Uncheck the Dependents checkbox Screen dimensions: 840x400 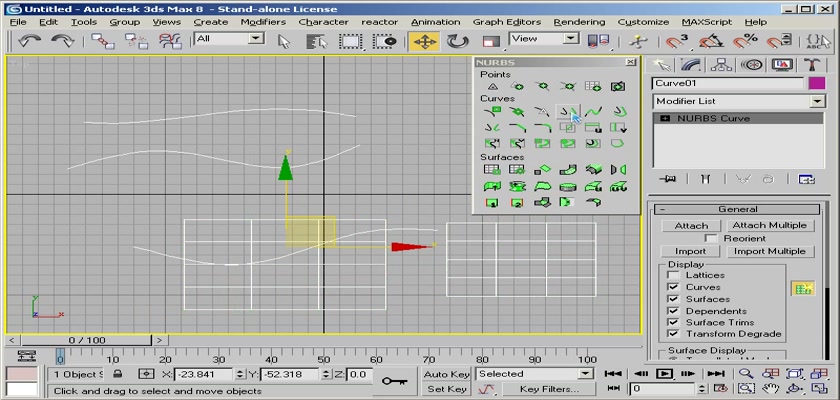click(673, 311)
